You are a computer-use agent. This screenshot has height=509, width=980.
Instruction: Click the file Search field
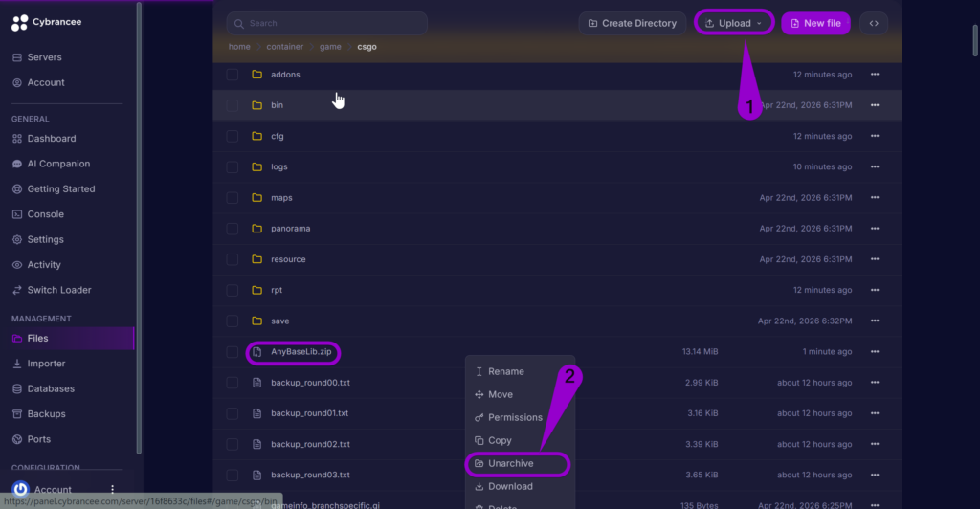[327, 23]
